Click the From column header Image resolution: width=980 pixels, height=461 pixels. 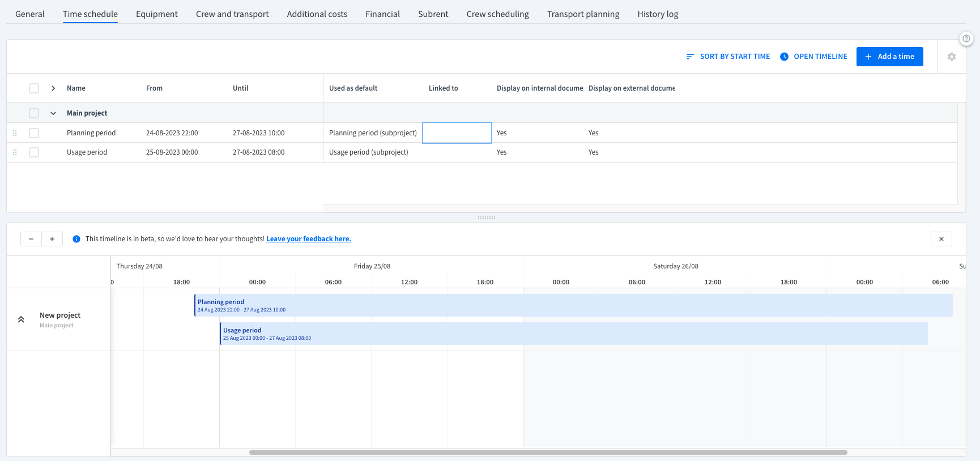click(154, 88)
